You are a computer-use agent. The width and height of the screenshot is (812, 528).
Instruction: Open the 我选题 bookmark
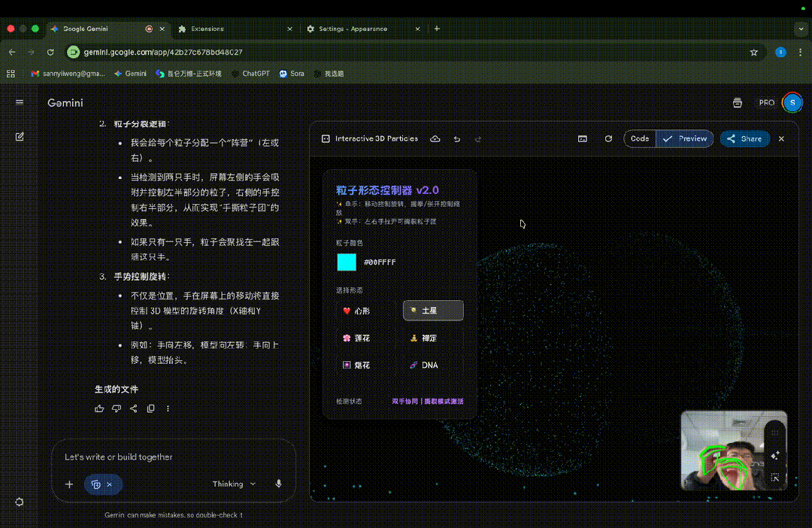coord(329,74)
